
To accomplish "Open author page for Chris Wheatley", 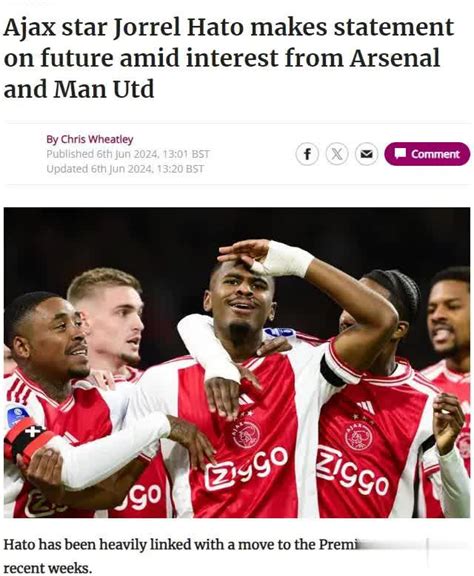I will pos(90,140).
